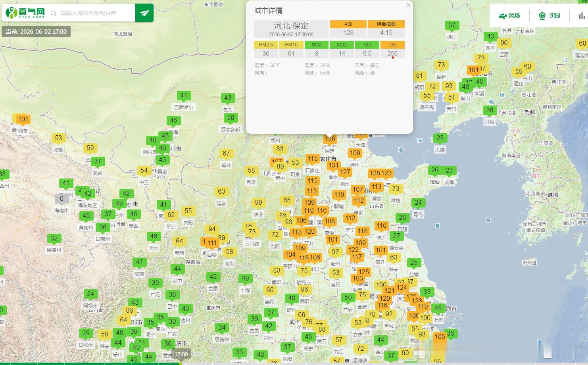Screen dimensions: 588x365
Task: Select the 43 marker above 包头
Action: [228, 98]
